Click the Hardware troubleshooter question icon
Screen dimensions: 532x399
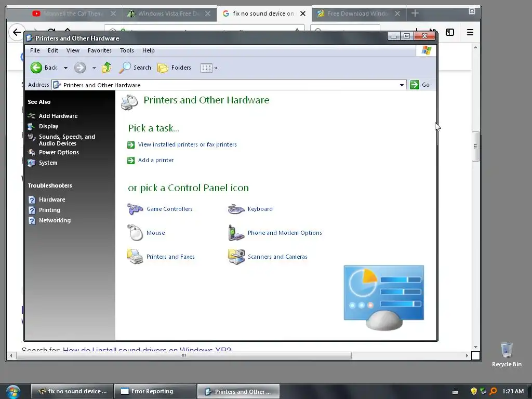tap(32, 200)
